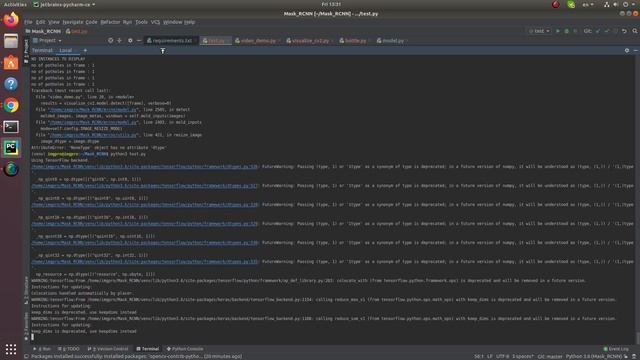This screenshot has height=360, width=640.
Task: Open the Edit menu
Action: click(x=40, y=22)
